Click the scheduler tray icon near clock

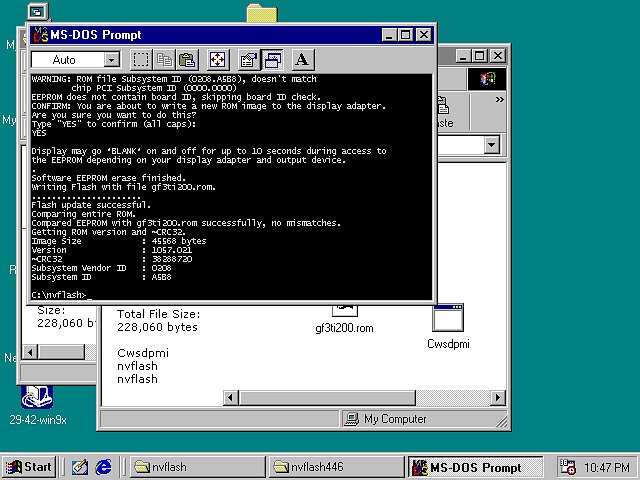tap(567, 467)
